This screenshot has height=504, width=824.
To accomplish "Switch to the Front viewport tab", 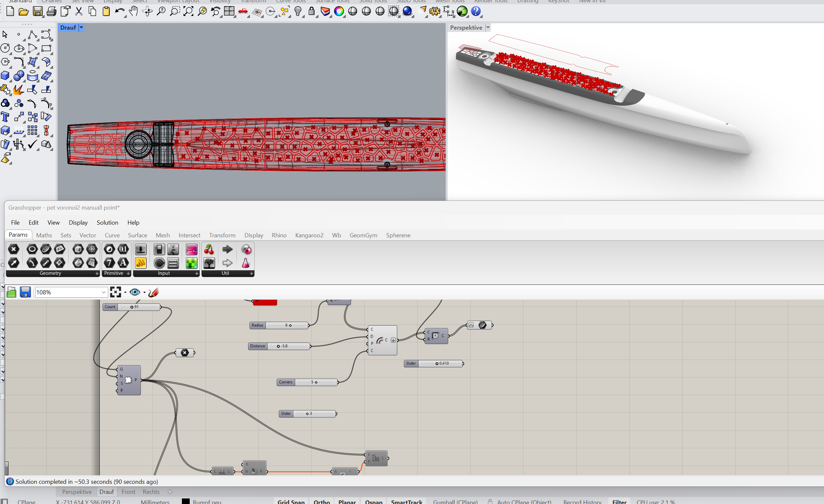I will (128, 492).
